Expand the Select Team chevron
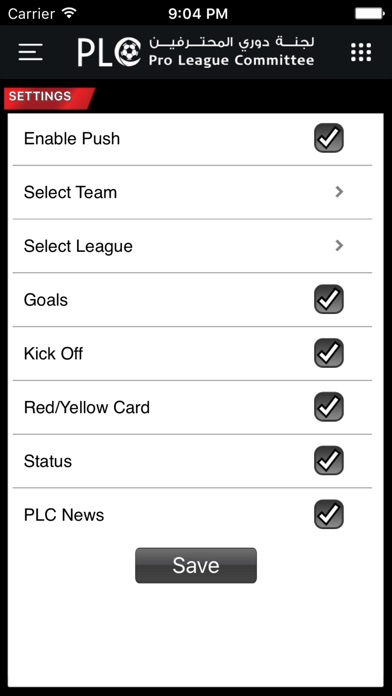Viewport: 392px width, 696px height. click(339, 192)
